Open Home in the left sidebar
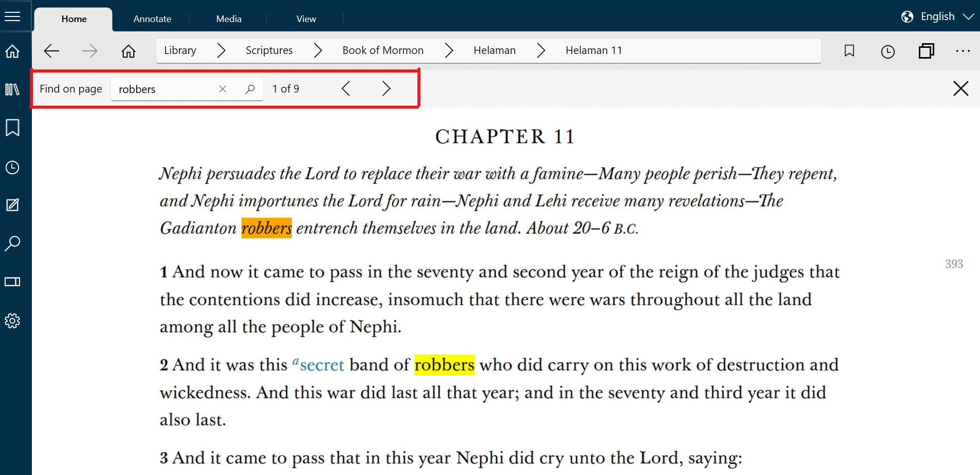This screenshot has width=980, height=475. [12, 51]
